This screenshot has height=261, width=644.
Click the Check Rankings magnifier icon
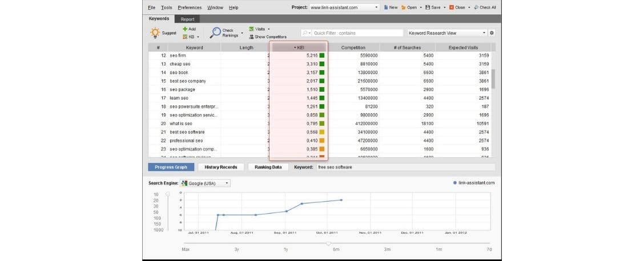(215, 33)
